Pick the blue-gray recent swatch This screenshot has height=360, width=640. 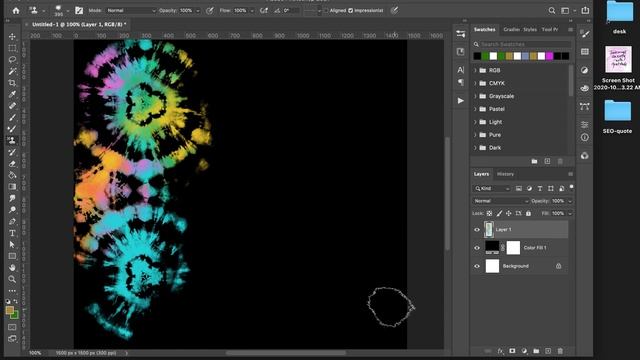tap(525, 56)
